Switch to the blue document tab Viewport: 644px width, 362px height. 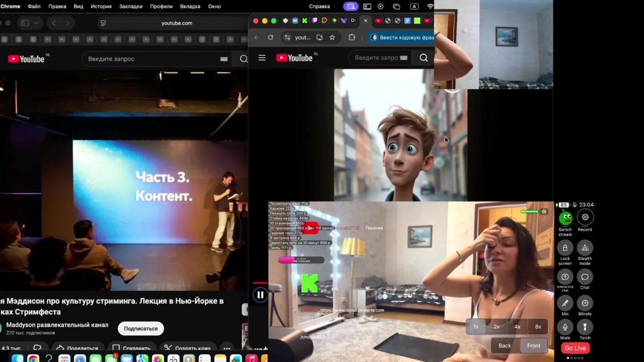click(408, 21)
